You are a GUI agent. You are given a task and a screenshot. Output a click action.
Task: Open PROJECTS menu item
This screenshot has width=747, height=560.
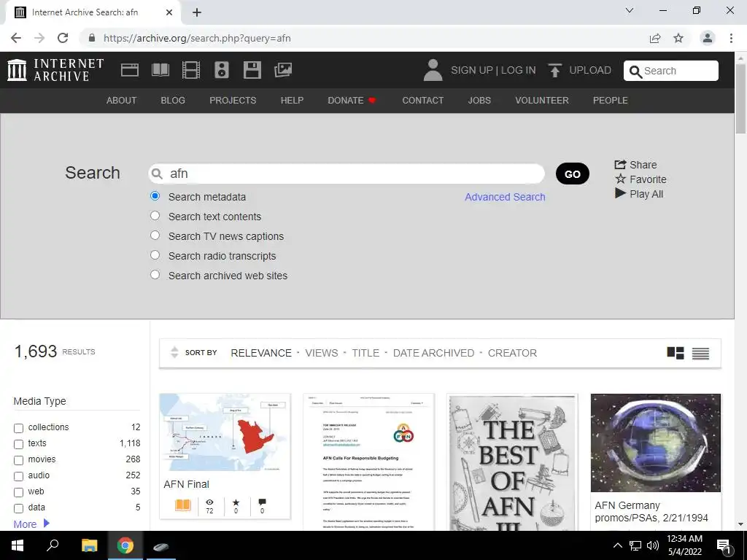[x=233, y=101]
